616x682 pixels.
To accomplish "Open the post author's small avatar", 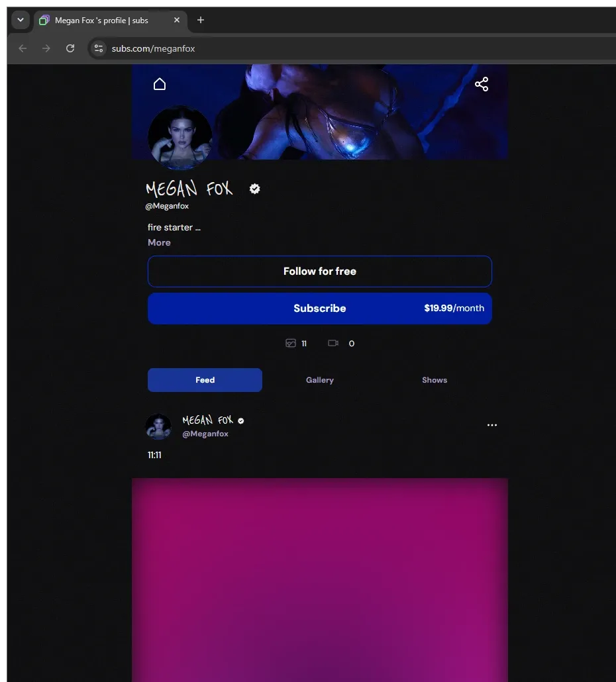I will [158, 426].
